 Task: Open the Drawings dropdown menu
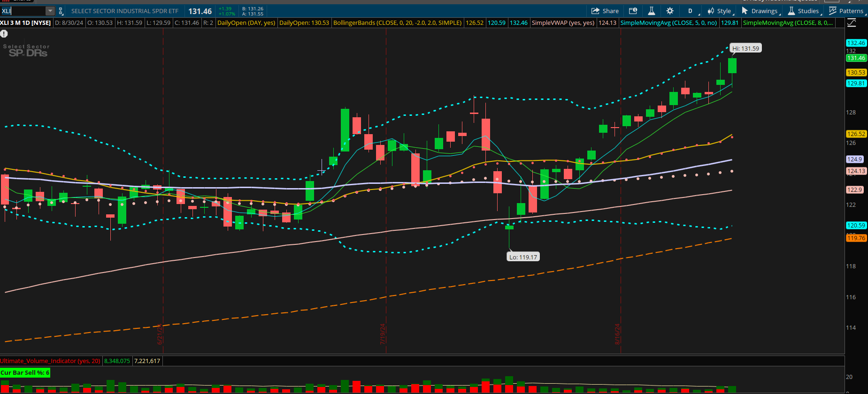pyautogui.click(x=761, y=11)
